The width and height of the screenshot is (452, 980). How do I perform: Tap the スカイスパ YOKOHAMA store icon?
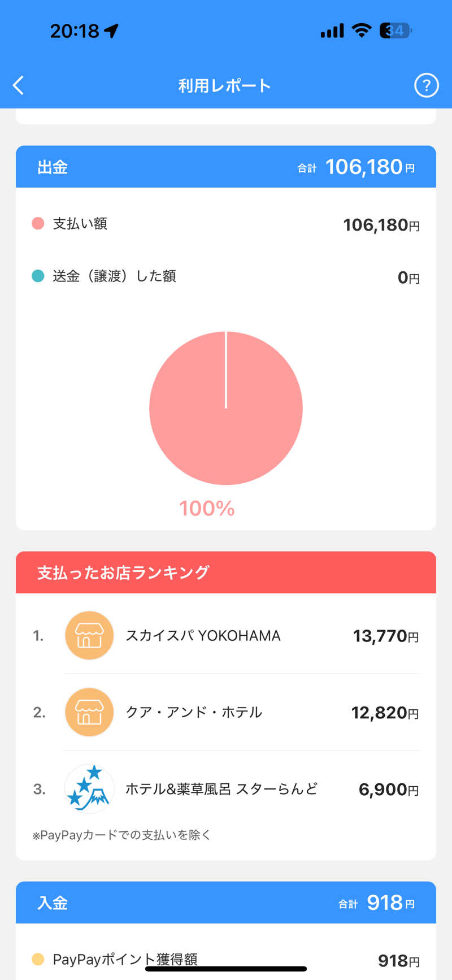click(89, 636)
